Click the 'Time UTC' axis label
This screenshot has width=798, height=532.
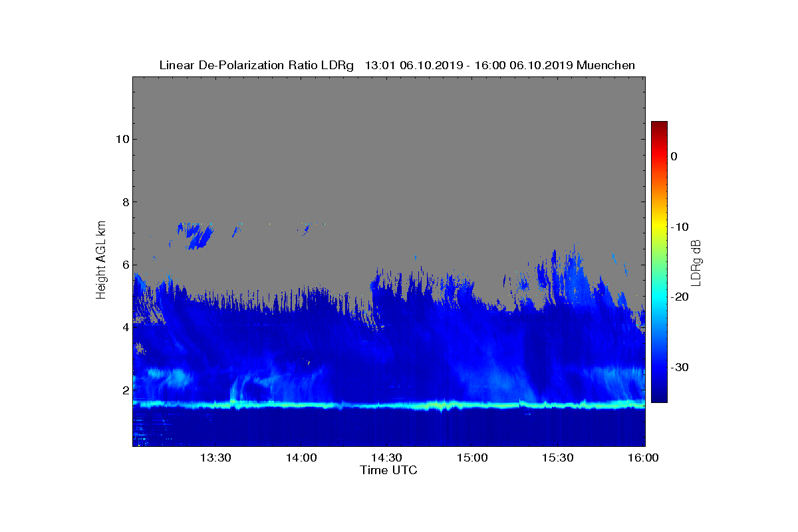388,470
